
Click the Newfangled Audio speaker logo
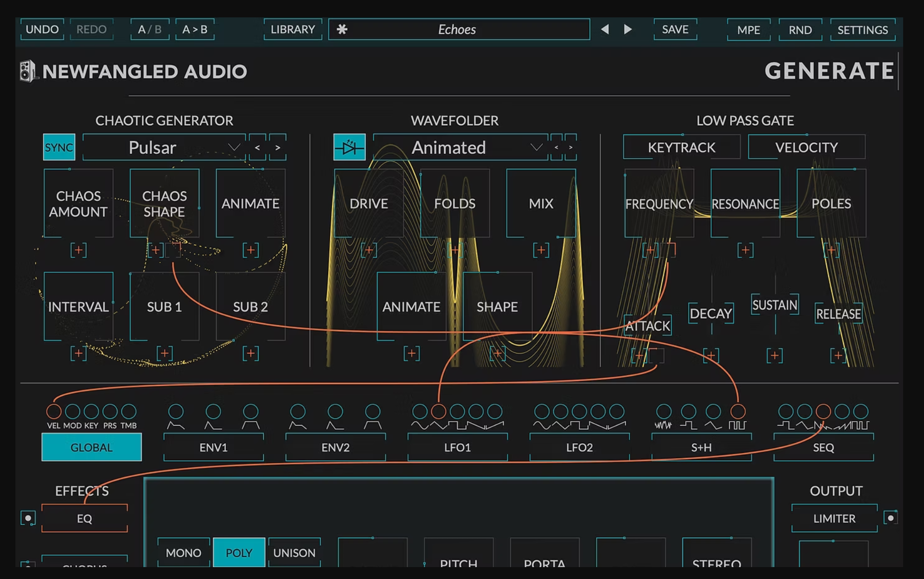[x=28, y=72]
